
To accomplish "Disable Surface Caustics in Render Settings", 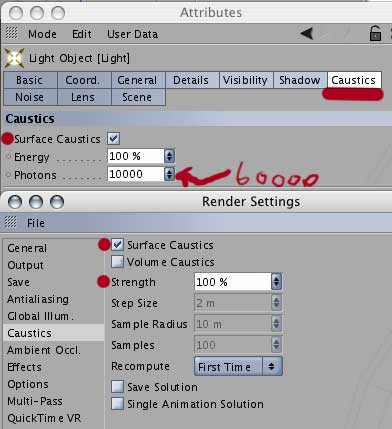I will coord(117,245).
